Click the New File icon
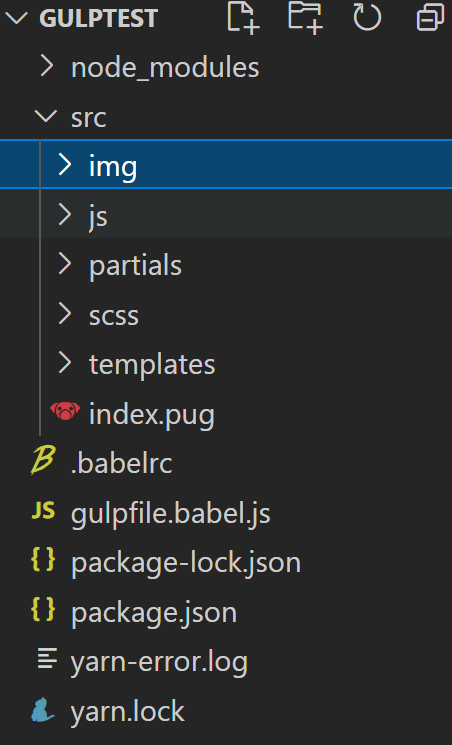This screenshot has width=452, height=745. 243,18
